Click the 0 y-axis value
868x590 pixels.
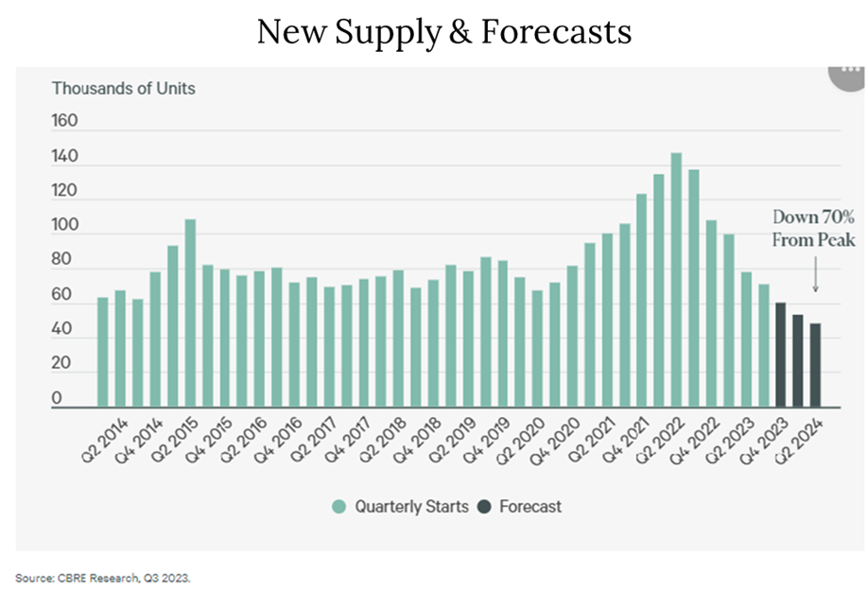[56, 400]
